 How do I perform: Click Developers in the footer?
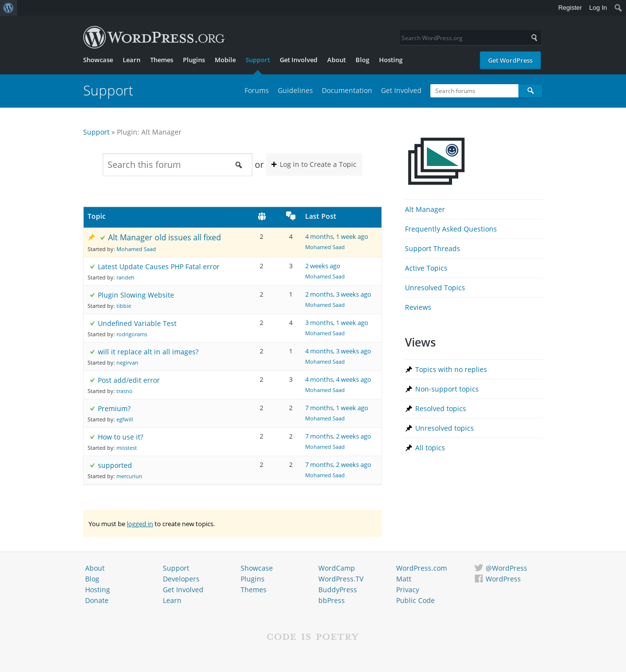coord(181,579)
